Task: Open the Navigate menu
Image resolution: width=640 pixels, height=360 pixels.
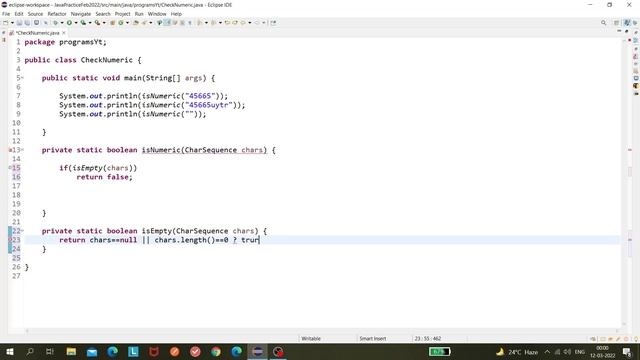Action: tap(81, 14)
